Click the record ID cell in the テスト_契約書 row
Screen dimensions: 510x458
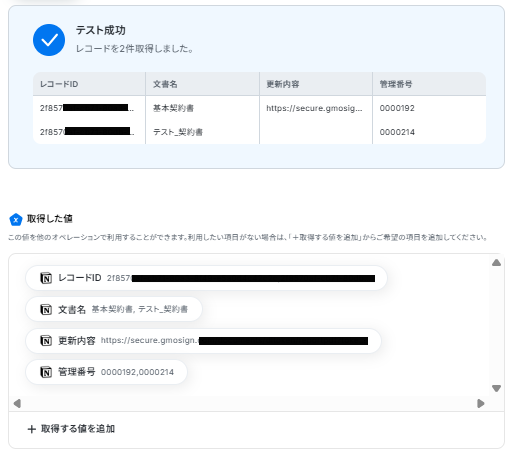[89, 132]
